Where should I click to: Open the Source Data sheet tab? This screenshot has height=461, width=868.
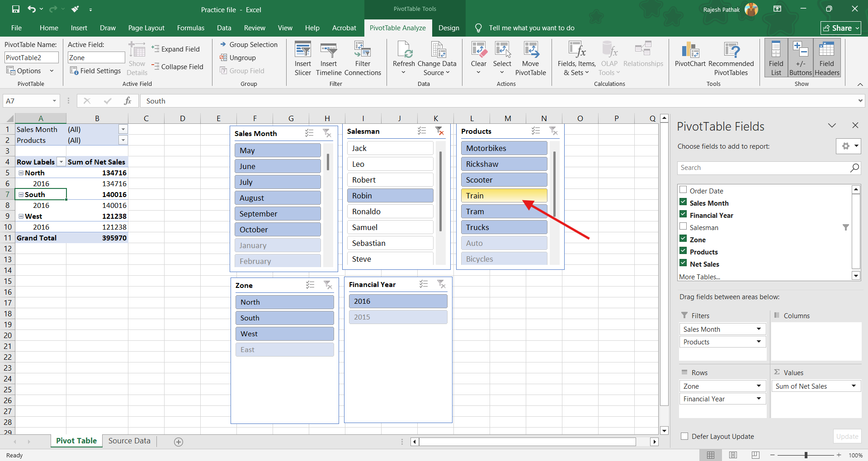129,441
